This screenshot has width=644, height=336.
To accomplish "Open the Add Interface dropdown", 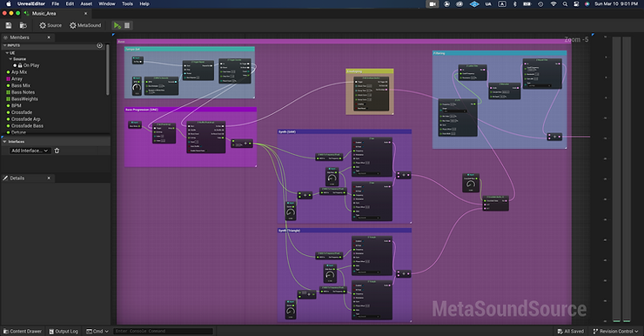I will (x=30, y=151).
